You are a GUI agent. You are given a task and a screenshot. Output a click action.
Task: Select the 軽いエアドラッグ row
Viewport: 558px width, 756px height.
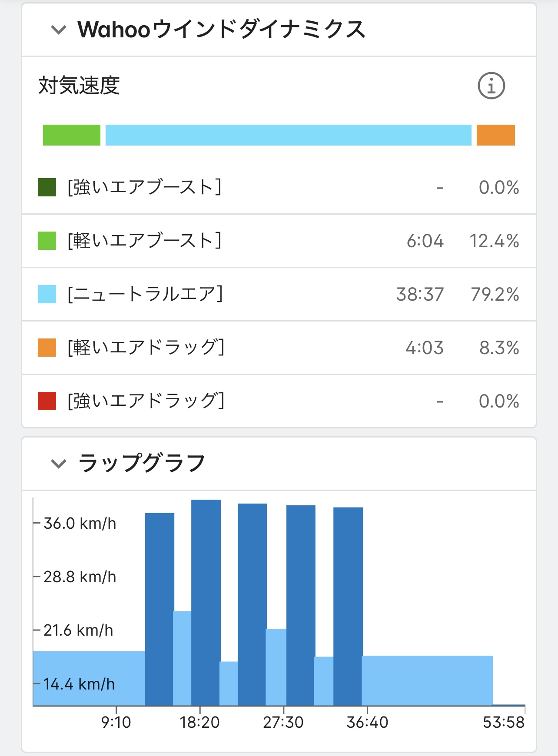pyautogui.click(x=279, y=348)
